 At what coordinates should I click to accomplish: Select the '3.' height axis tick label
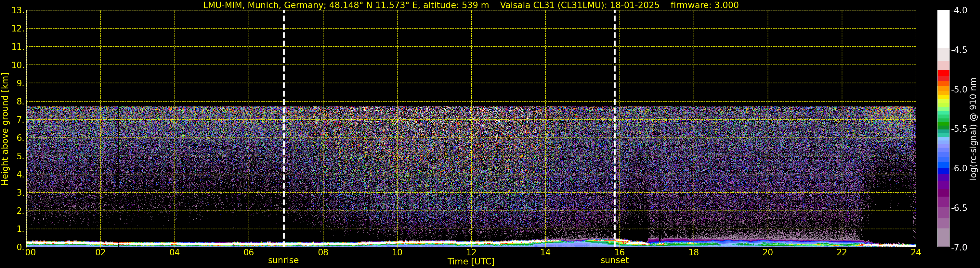pos(20,193)
